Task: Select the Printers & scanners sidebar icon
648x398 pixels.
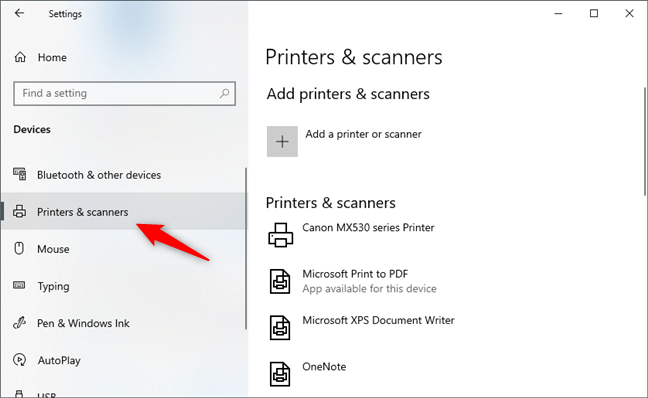Action: 19,211
